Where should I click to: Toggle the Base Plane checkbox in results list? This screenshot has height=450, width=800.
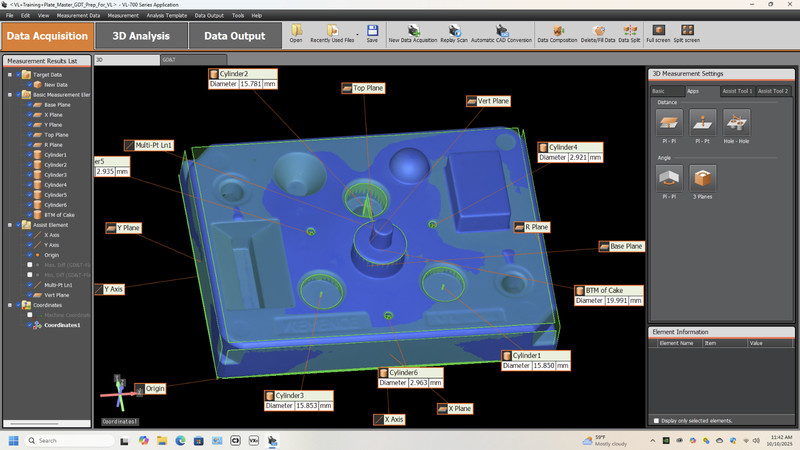pos(30,105)
